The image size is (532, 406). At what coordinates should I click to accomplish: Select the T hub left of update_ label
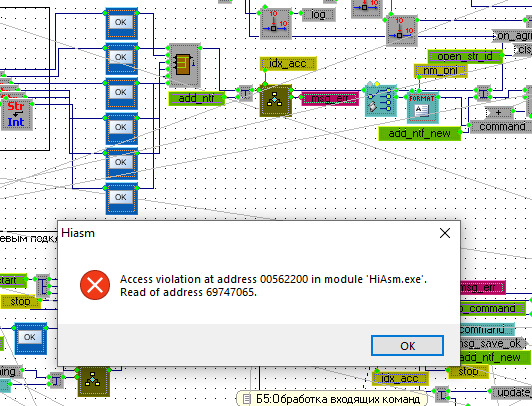(x=441, y=395)
